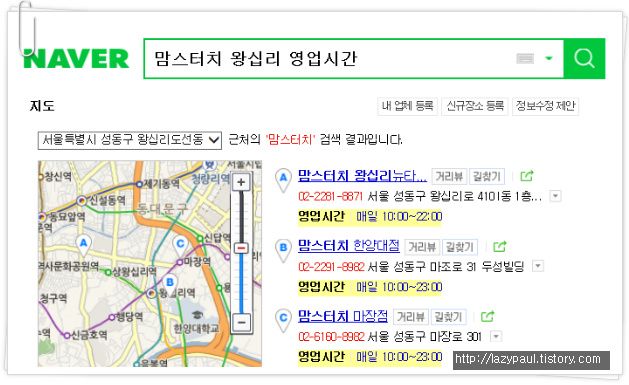Expand search autocomplete dropdown arrow
The width and height of the screenshot is (629, 385).
click(549, 59)
